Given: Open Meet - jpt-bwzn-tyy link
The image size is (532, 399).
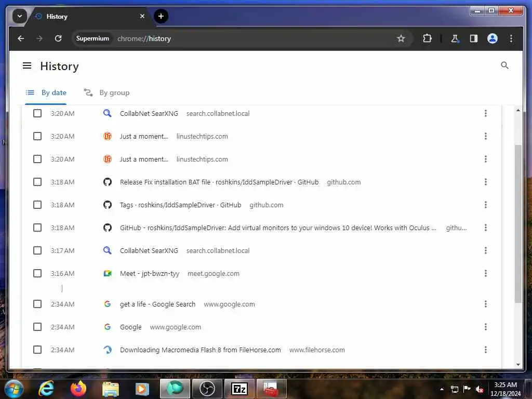Looking at the screenshot, I should 150,273.
